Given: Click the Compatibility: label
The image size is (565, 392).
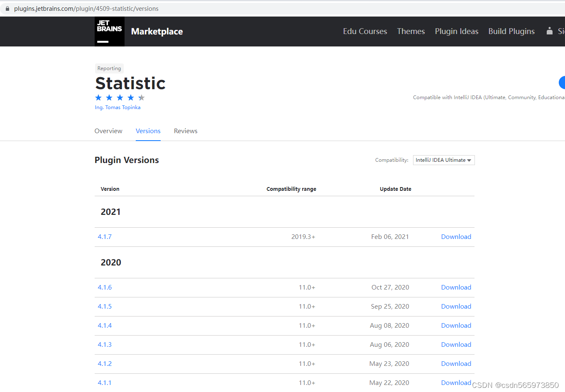Looking at the screenshot, I should (392, 160).
